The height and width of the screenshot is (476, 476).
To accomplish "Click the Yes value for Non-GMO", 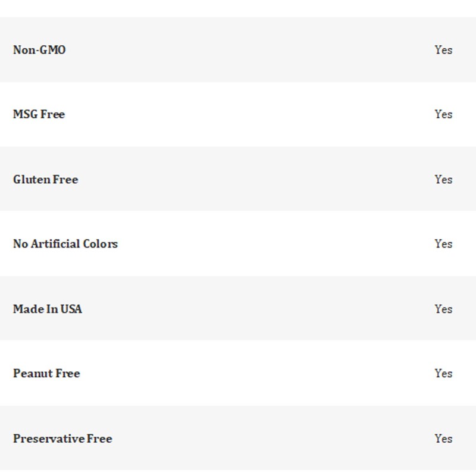I will click(443, 50).
